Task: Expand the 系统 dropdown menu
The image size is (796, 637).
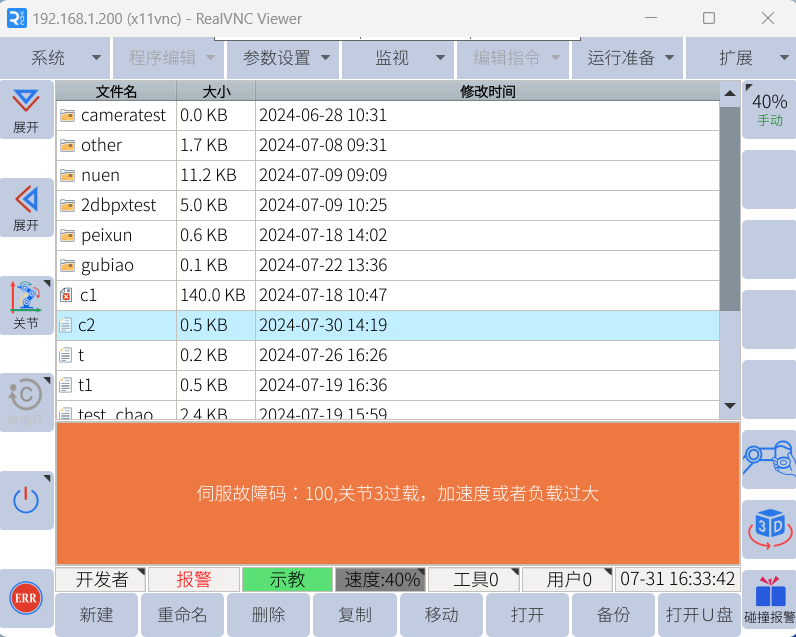Action: [55, 58]
